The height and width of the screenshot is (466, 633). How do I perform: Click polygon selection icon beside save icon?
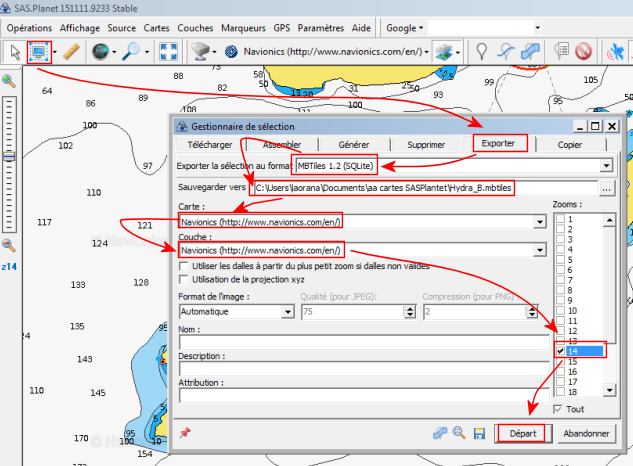[x=440, y=433]
